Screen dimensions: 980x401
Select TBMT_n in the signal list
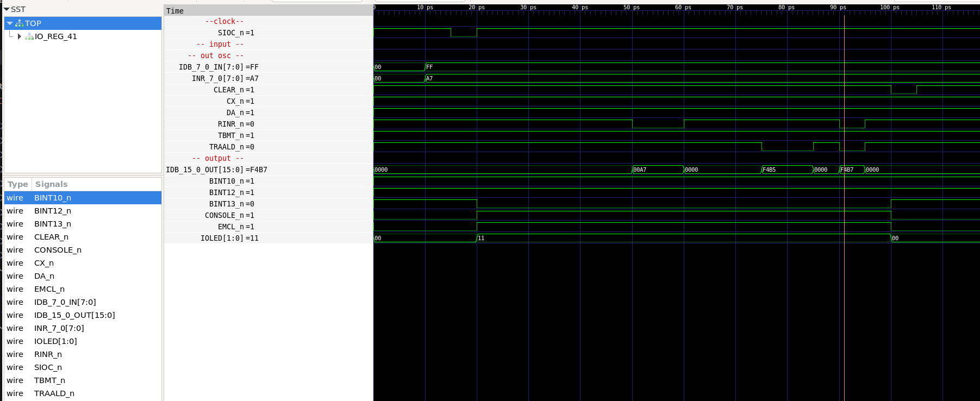[83, 380]
